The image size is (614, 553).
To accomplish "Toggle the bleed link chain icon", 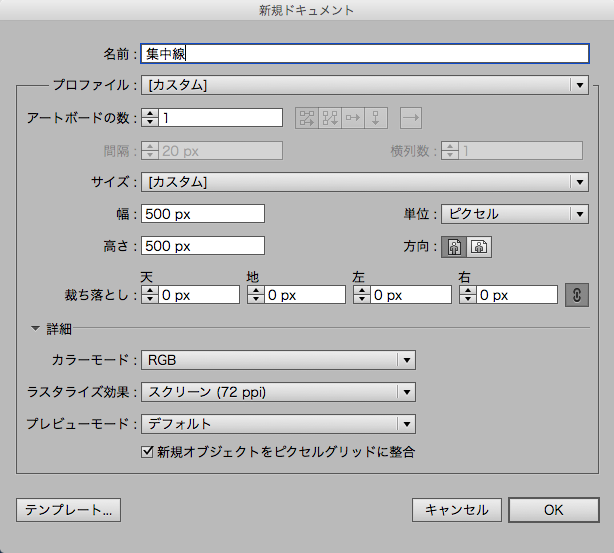I will tap(576, 295).
